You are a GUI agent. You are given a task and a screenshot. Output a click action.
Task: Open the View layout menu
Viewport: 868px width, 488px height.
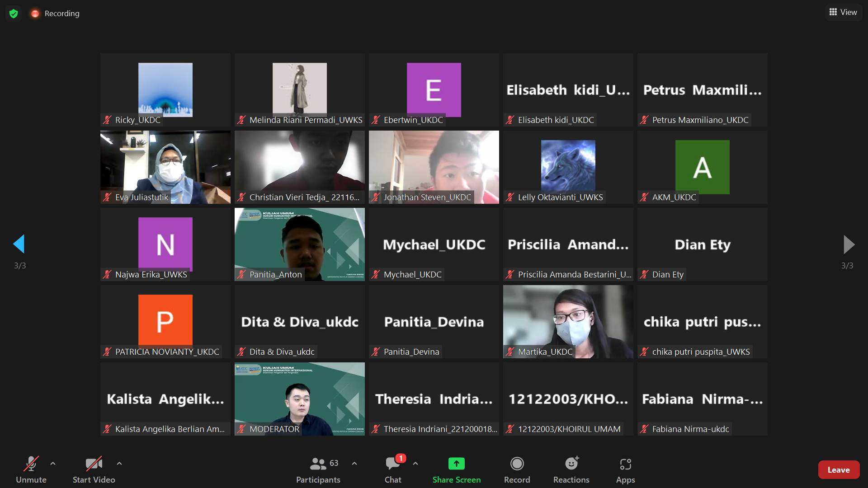point(843,12)
